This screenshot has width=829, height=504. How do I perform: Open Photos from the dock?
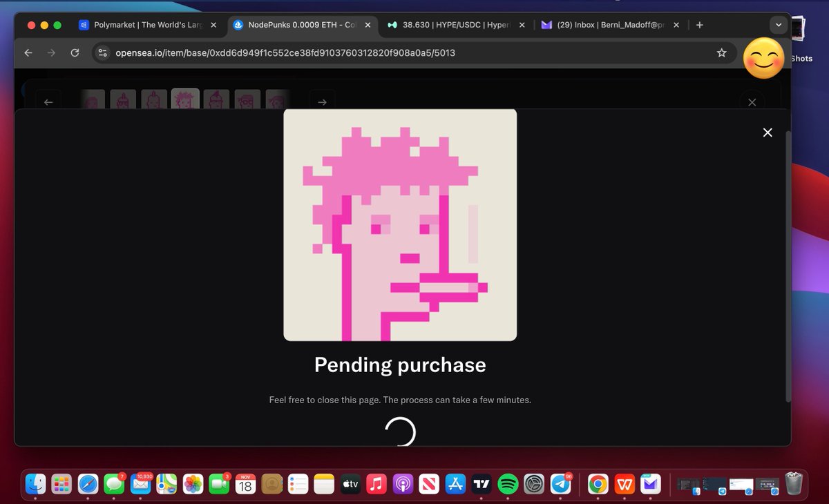193,485
